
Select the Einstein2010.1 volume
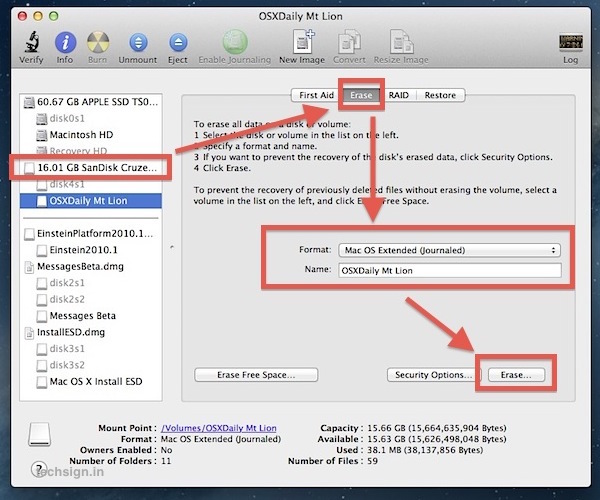pos(91,250)
